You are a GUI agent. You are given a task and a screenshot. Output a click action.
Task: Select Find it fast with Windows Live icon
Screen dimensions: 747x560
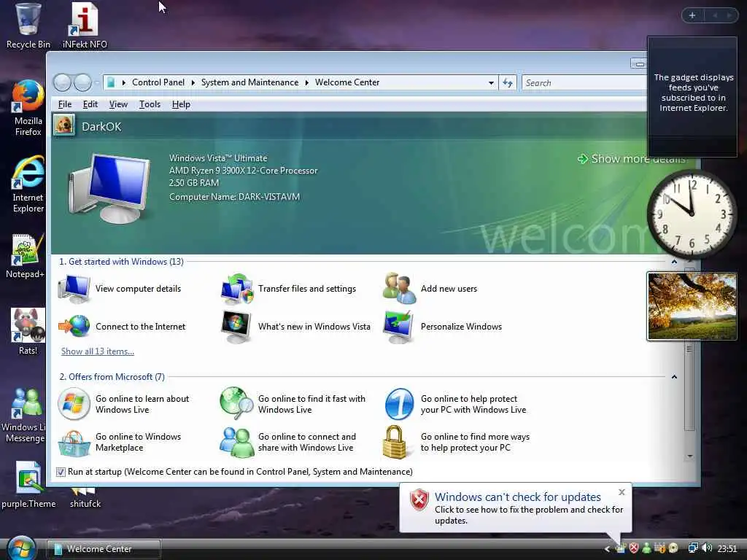click(236, 404)
